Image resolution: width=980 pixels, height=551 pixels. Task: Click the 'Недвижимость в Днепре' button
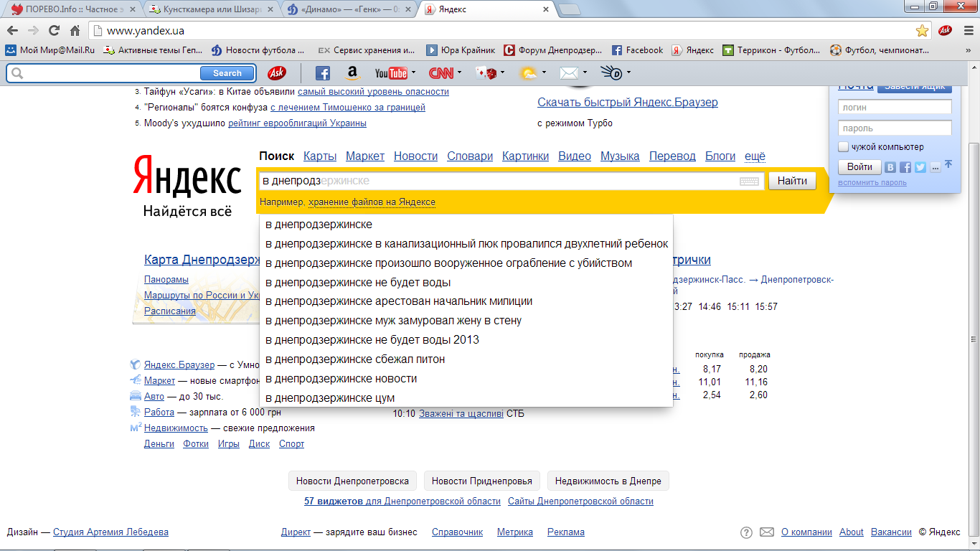coord(608,481)
